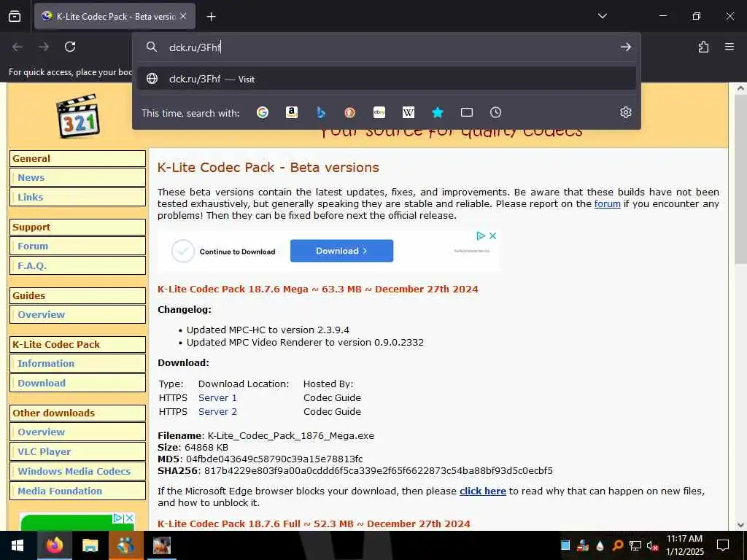Open a new browser tab
The image size is (747, 560).
pos(211,17)
